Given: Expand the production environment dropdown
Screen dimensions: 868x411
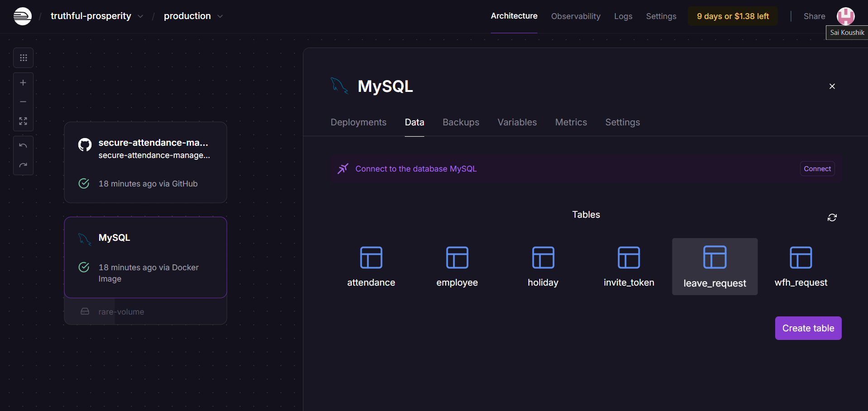Looking at the screenshot, I should click(x=220, y=16).
